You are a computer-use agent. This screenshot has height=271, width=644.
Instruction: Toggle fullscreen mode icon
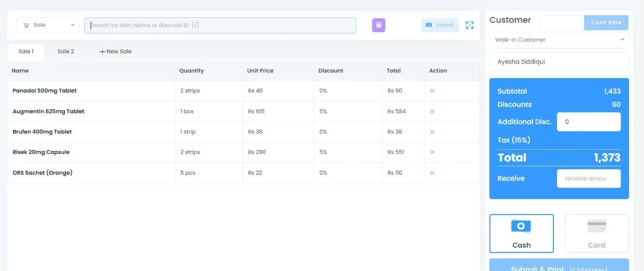click(469, 25)
